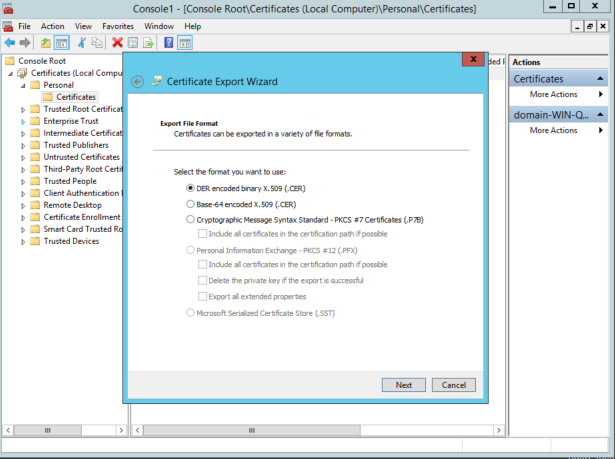
Task: Open More Actions under domain-WIN-Q... section
Action: (553, 130)
